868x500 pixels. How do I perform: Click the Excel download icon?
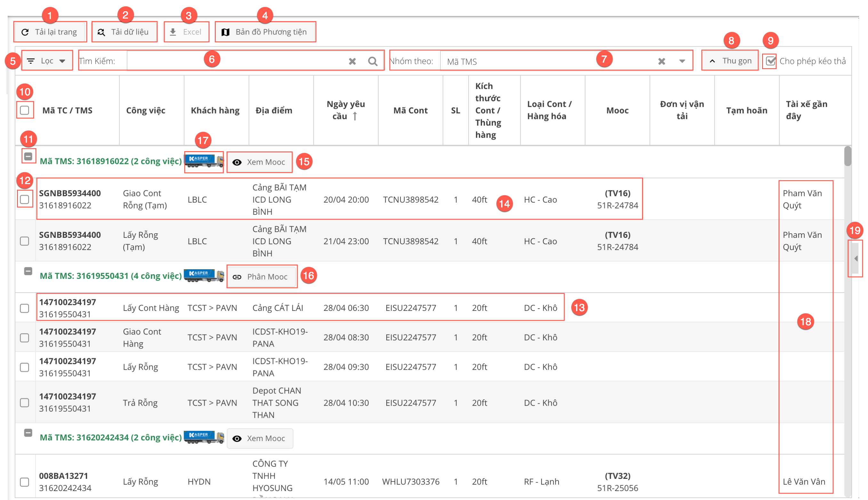coord(173,32)
